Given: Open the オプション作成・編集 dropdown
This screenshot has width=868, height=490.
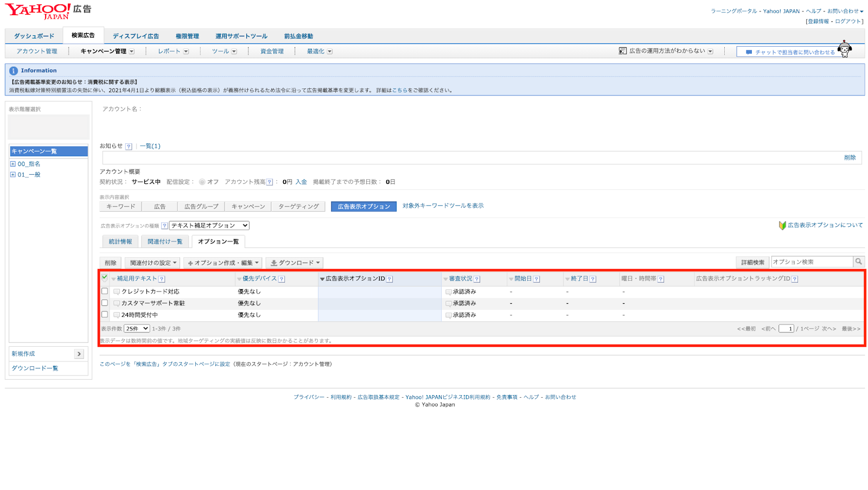Looking at the screenshot, I should (223, 263).
